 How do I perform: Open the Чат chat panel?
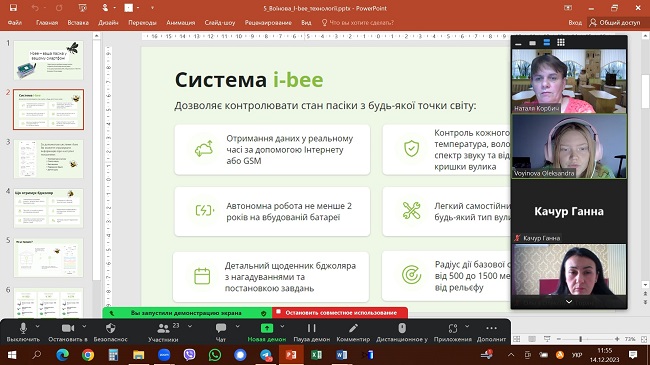pos(221,333)
